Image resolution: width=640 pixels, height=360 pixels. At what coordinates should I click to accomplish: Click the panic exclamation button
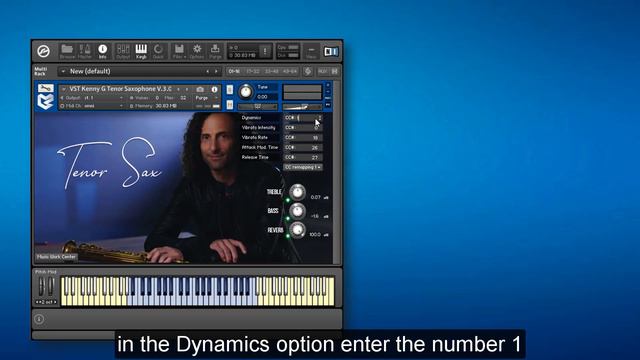(x=265, y=51)
